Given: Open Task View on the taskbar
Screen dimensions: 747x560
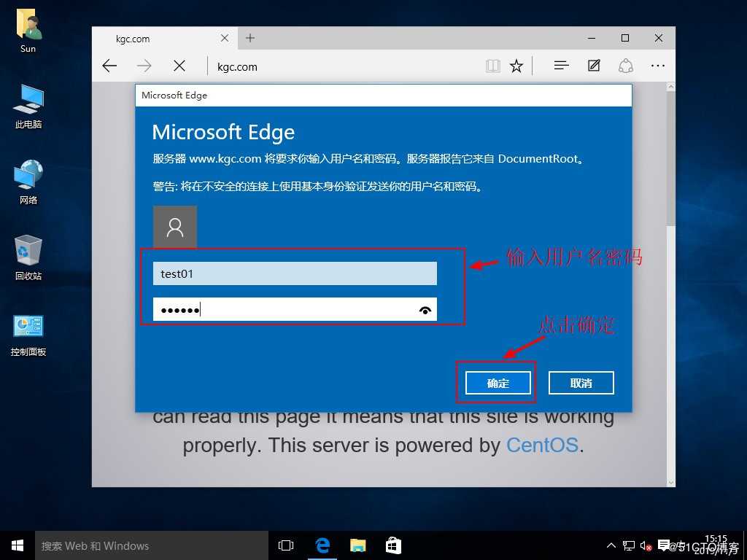Looking at the screenshot, I should coord(286,545).
